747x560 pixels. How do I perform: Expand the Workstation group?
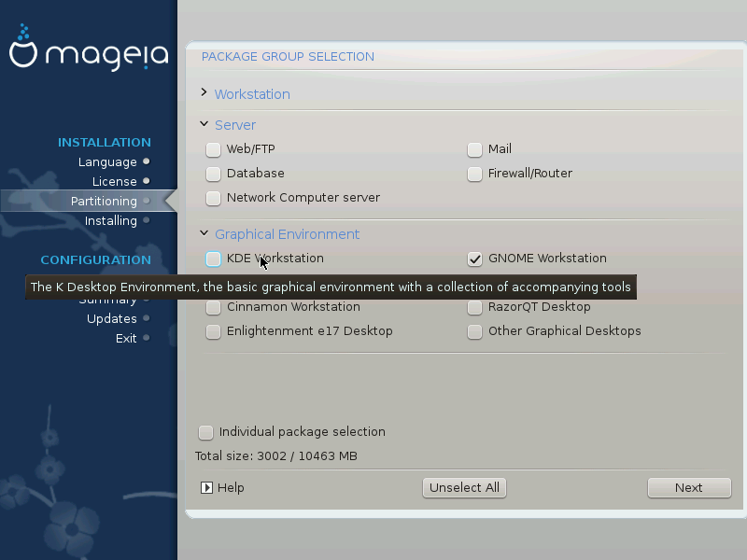pos(204,92)
